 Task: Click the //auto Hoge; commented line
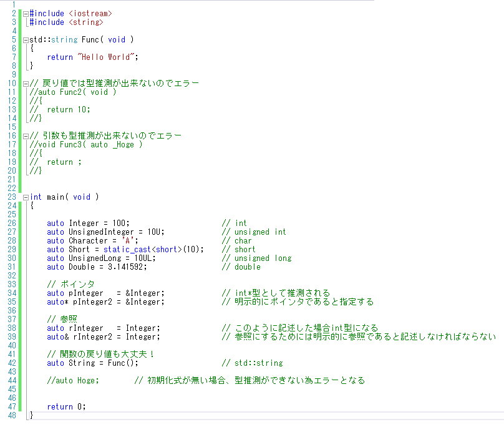[73, 380]
